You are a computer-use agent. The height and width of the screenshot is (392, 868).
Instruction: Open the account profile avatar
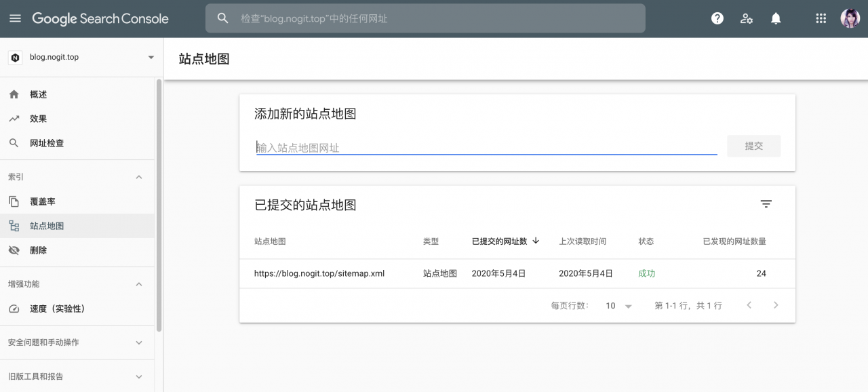850,18
